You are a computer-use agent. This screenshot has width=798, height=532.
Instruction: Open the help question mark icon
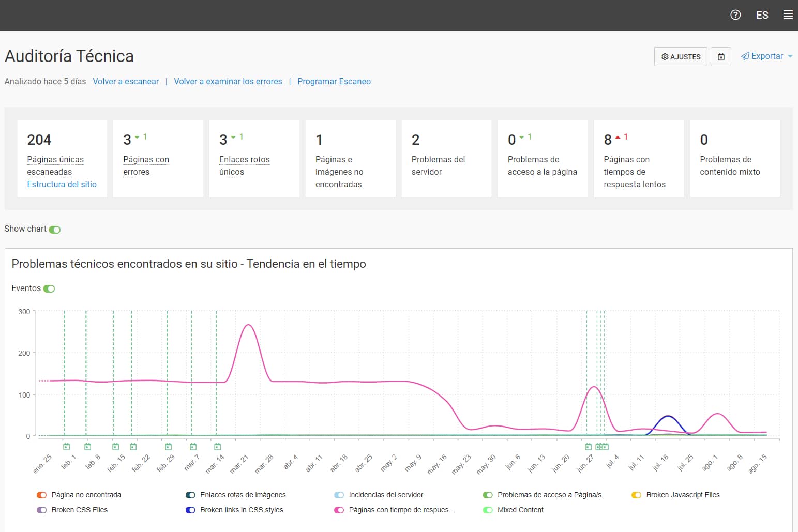point(735,15)
